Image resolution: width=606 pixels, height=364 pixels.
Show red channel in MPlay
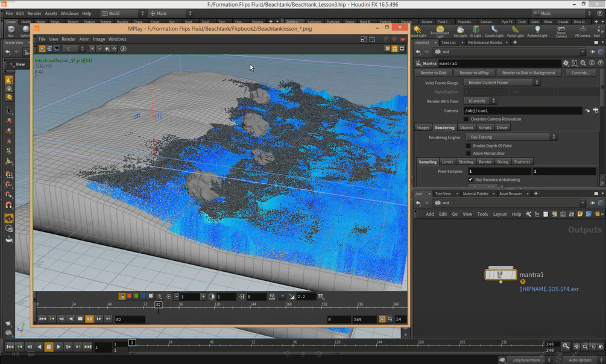tap(129, 297)
